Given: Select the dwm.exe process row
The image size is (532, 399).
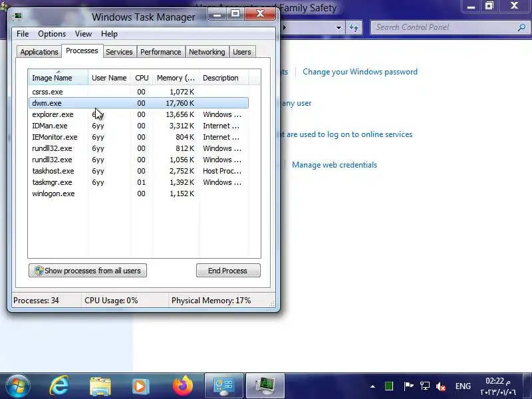Looking at the screenshot, I should pos(139,103).
